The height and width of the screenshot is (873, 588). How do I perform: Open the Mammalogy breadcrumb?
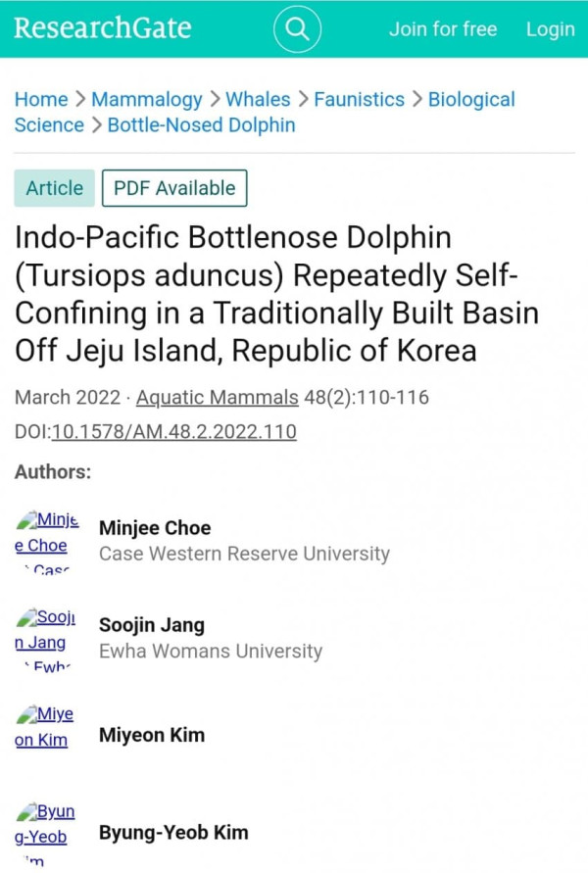(x=147, y=100)
